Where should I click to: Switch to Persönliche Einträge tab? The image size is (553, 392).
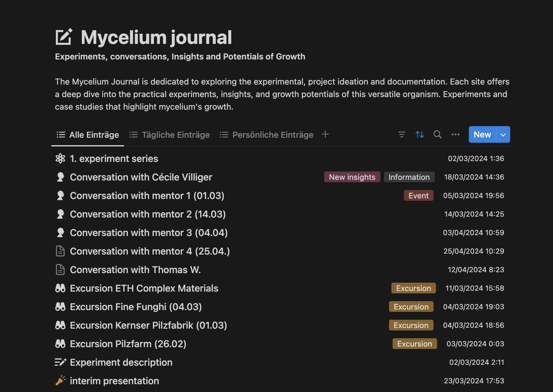[x=267, y=135]
